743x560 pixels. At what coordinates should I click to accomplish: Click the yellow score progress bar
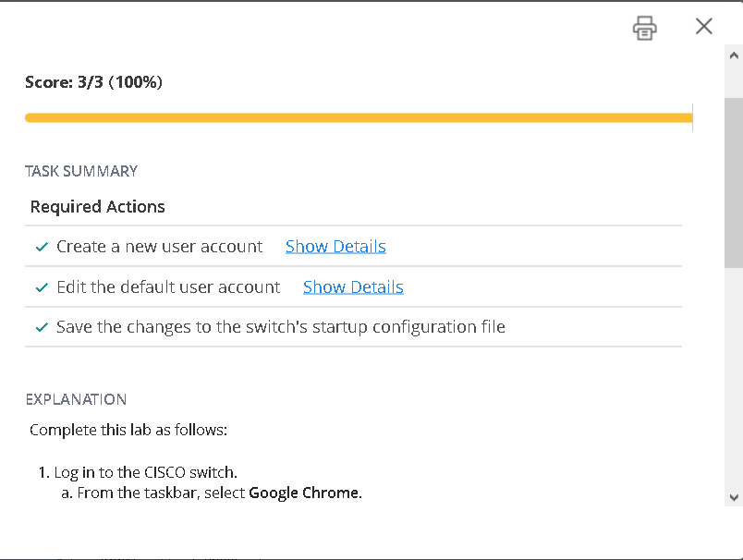(x=359, y=117)
